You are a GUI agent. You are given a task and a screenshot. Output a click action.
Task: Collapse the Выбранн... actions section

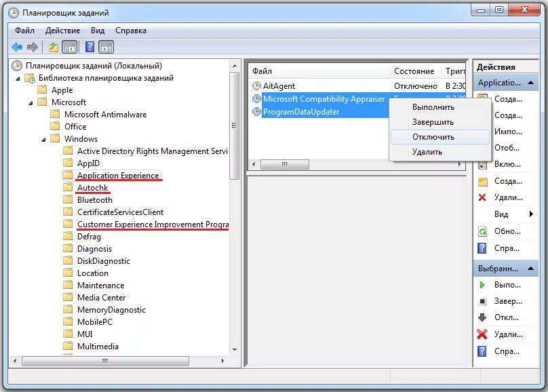pyautogui.click(x=530, y=269)
